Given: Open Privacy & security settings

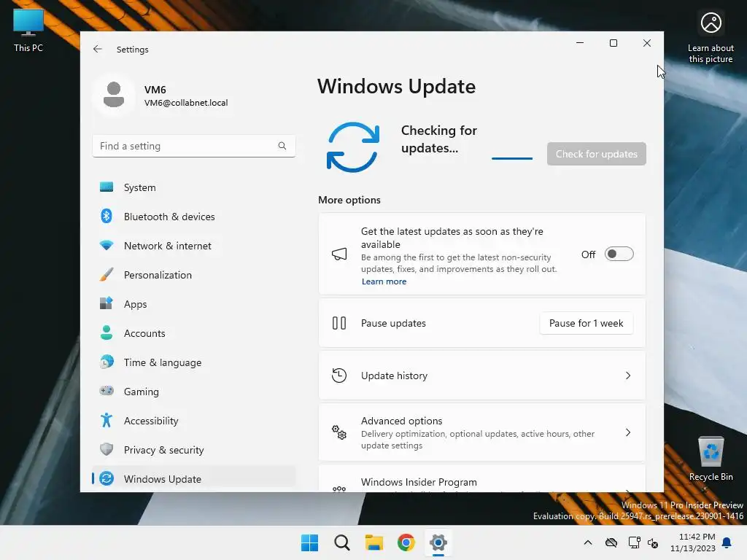Looking at the screenshot, I should (194, 450).
